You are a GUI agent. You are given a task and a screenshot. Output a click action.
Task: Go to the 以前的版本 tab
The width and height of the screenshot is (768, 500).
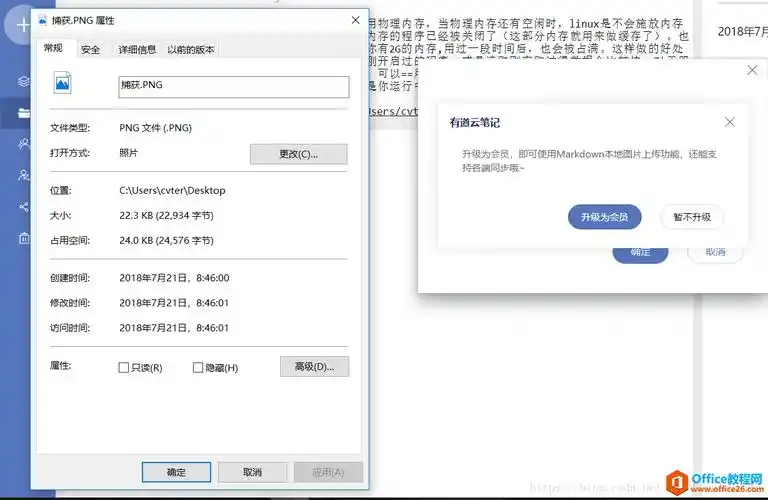click(x=191, y=50)
